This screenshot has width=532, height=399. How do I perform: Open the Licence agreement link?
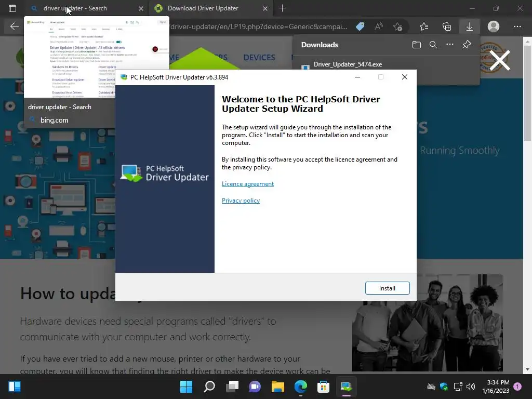point(248,184)
